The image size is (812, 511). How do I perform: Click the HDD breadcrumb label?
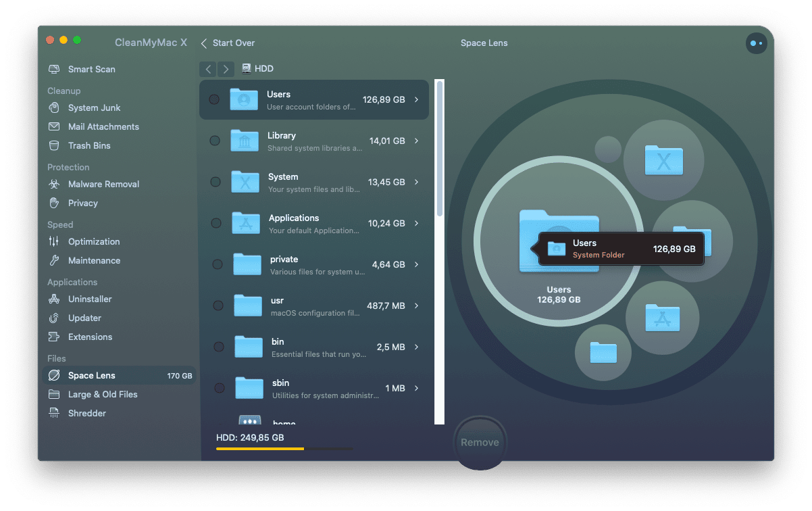[x=264, y=69]
